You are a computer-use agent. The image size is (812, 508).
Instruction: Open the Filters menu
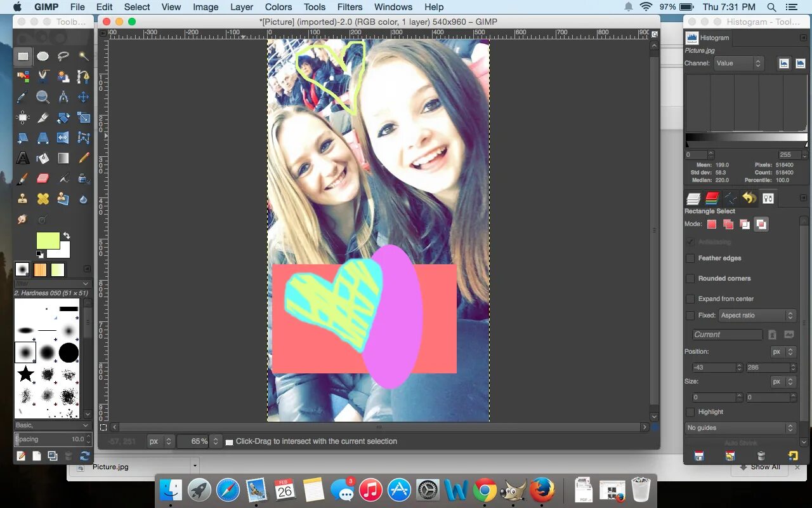[350, 7]
